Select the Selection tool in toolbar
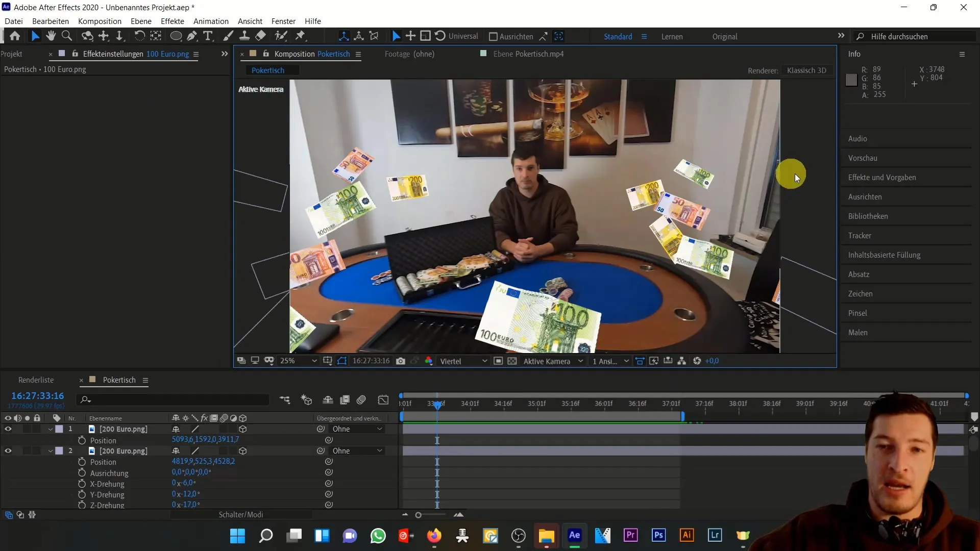This screenshot has height=551, width=980. click(35, 36)
